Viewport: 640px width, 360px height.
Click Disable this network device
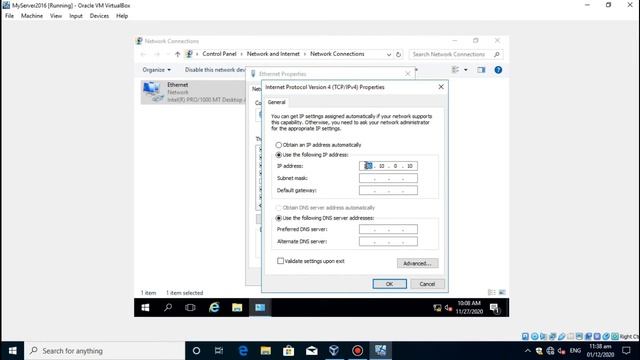pos(215,70)
